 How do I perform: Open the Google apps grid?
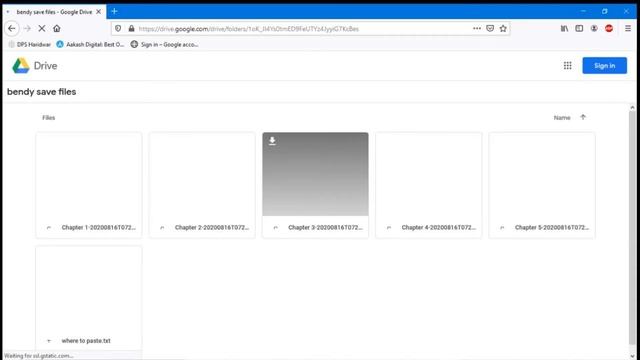(x=567, y=66)
